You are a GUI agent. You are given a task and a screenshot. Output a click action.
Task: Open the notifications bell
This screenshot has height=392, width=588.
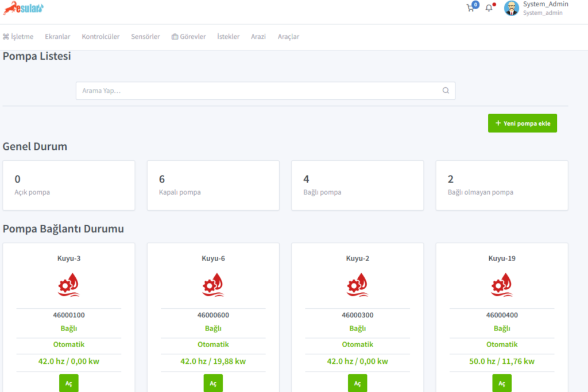pos(489,8)
